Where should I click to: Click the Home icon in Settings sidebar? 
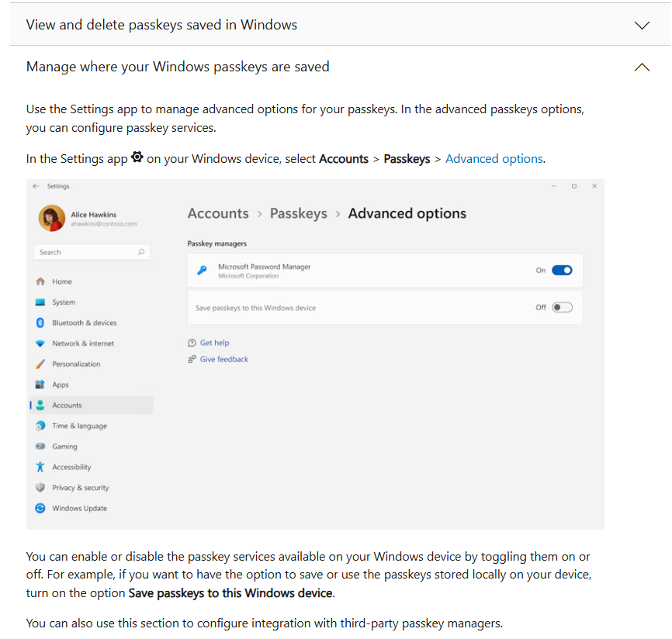tap(40, 282)
